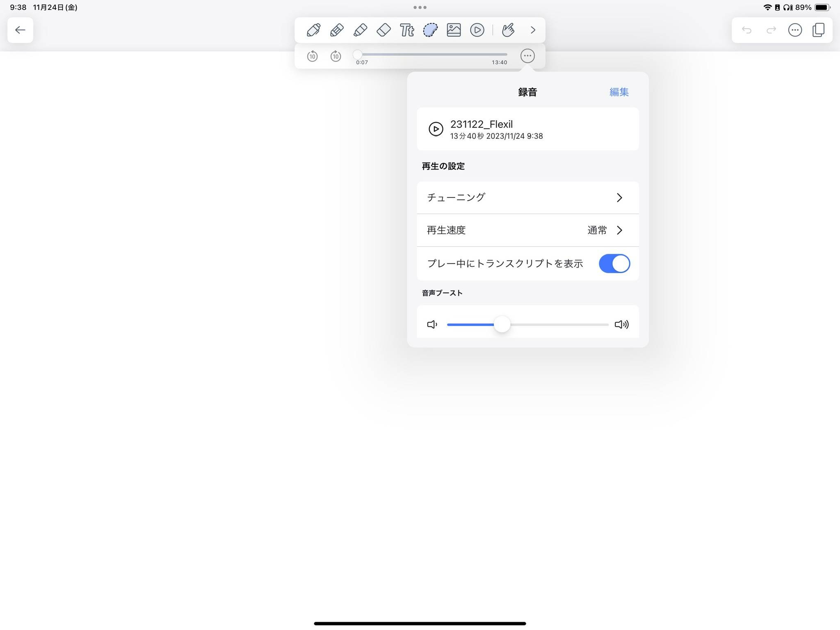Select the eraser tool

tap(383, 30)
